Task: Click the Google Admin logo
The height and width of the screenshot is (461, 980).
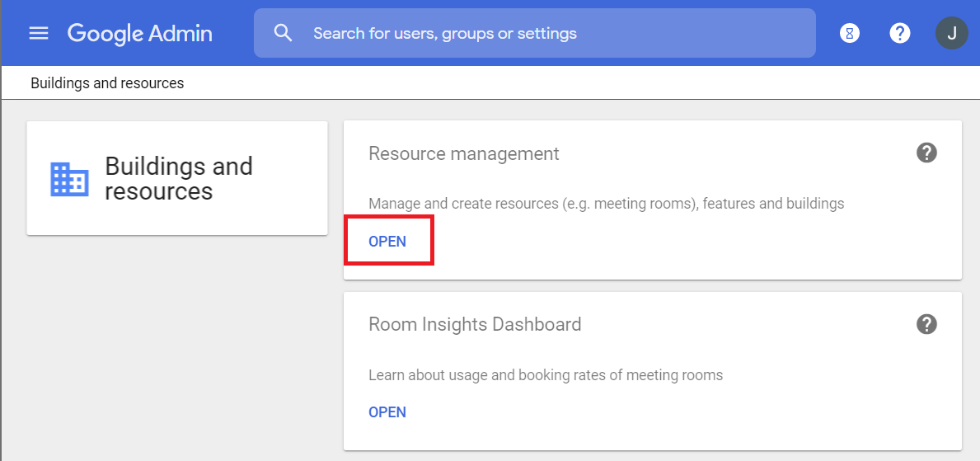Action: [139, 34]
